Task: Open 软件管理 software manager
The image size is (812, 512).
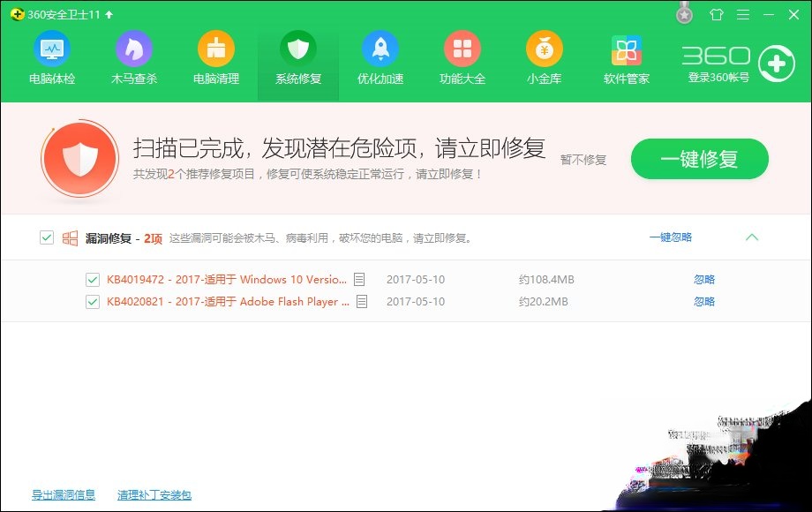Action: point(626,59)
